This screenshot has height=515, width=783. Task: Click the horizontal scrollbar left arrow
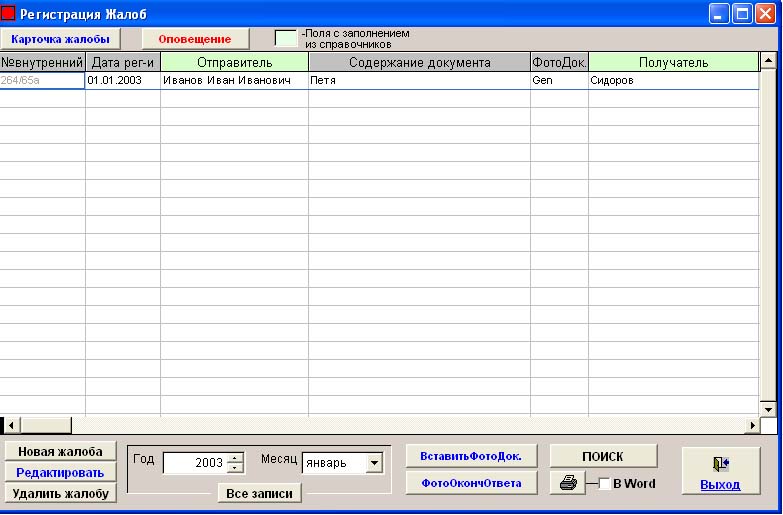[x=11, y=426]
